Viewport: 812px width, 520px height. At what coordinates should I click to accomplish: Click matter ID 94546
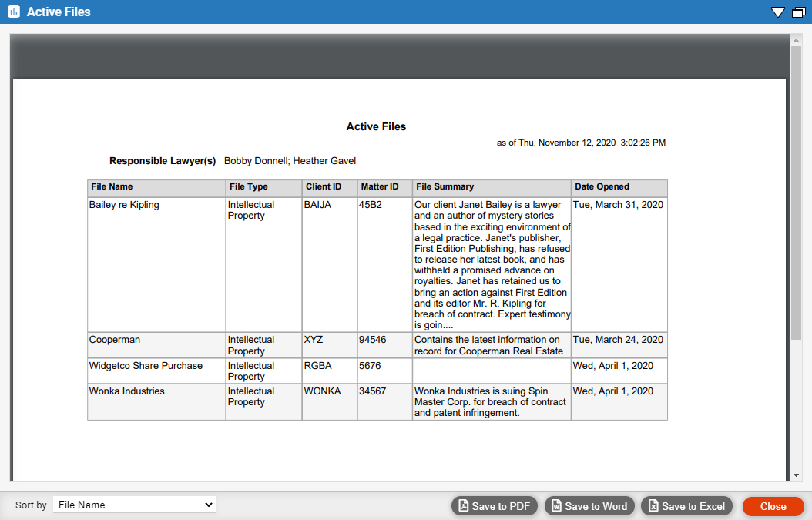(372, 340)
